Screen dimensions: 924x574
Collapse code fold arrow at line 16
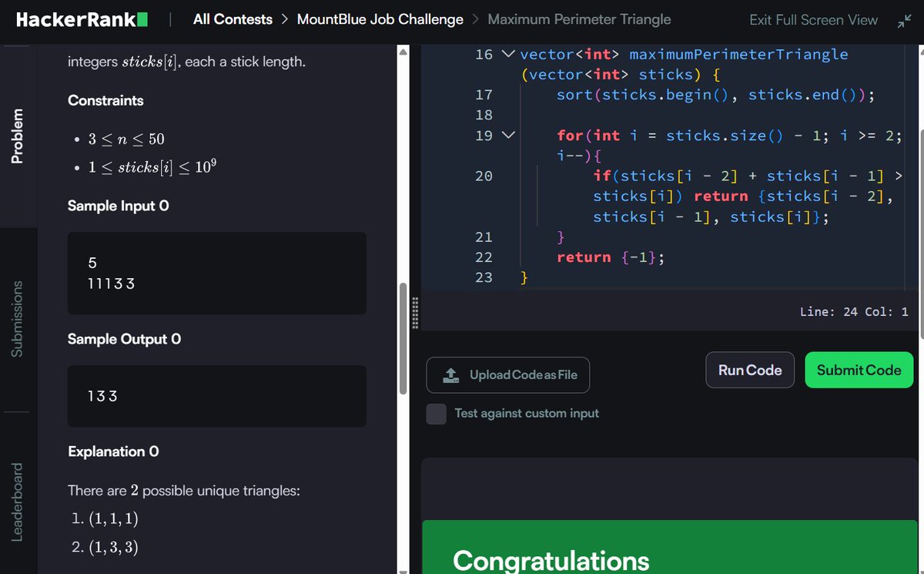507,55
